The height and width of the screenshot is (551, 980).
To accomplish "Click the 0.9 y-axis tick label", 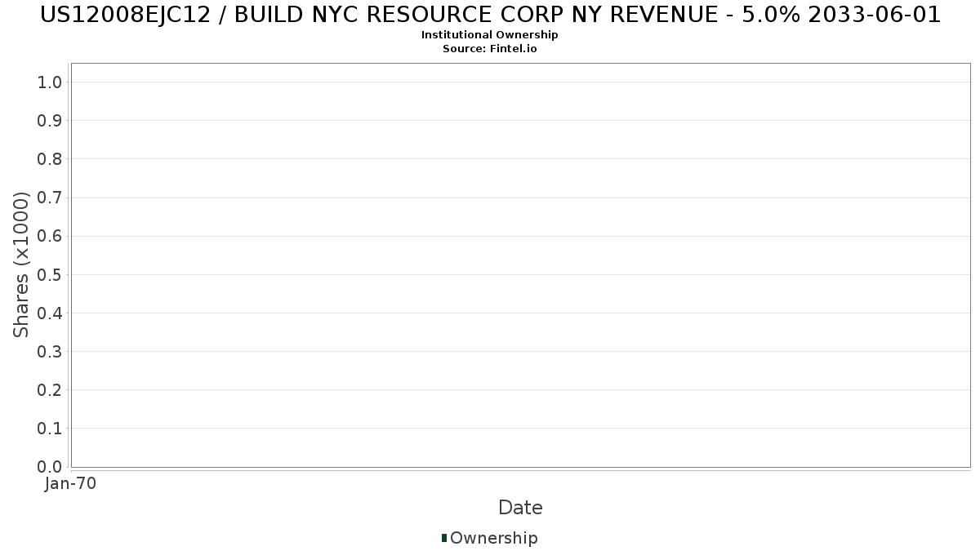I will [50, 121].
